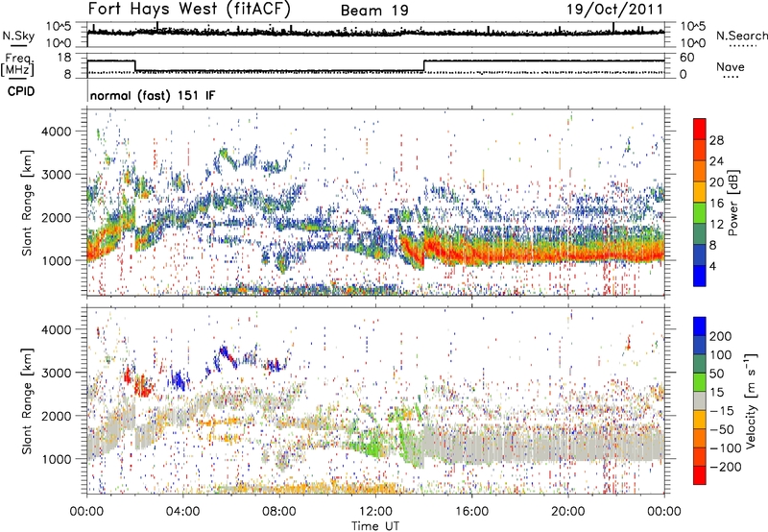Screen dimensions: 768x532
Task: Click the frequency step-up line near 14:00 UT
Action: pyautogui.click(x=424, y=66)
